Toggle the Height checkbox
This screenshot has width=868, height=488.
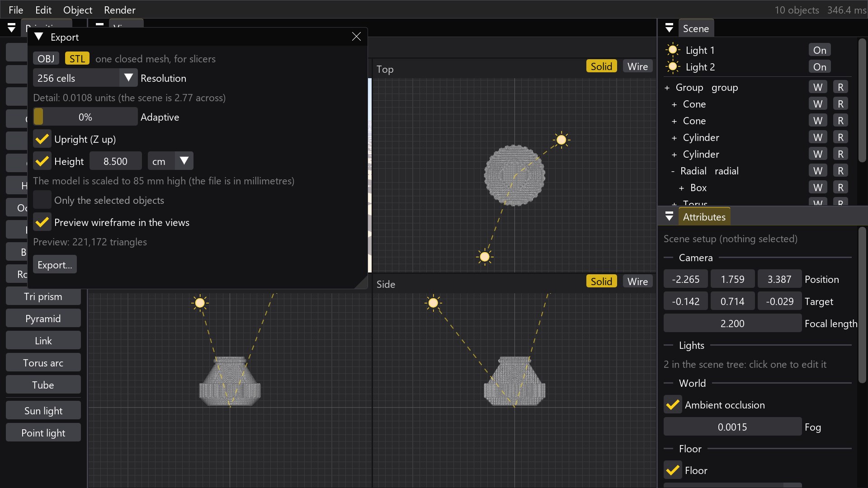point(42,161)
